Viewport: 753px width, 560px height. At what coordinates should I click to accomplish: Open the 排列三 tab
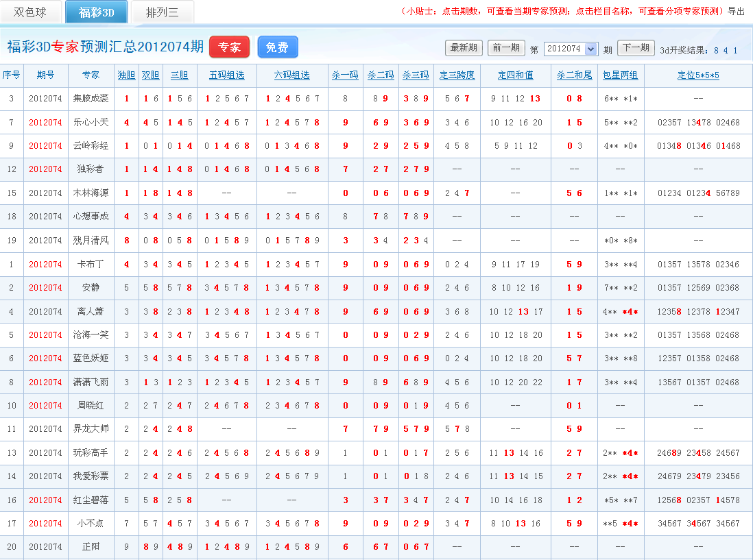(162, 12)
